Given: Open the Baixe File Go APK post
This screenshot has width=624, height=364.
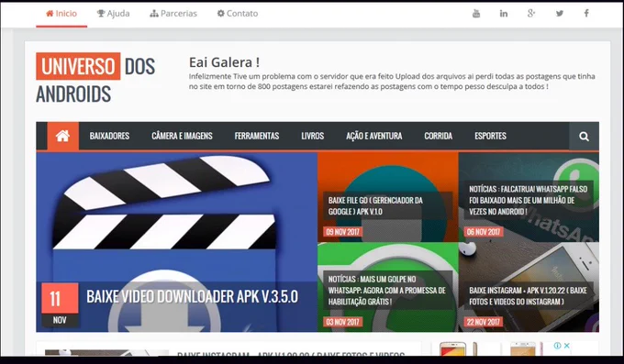Looking at the screenshot, I should [x=375, y=206].
